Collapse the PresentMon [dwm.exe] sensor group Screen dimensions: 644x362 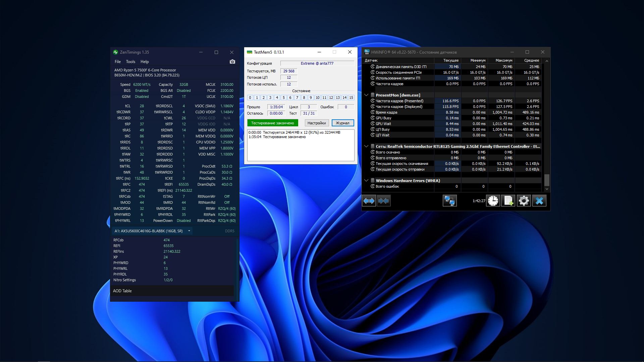coord(366,95)
